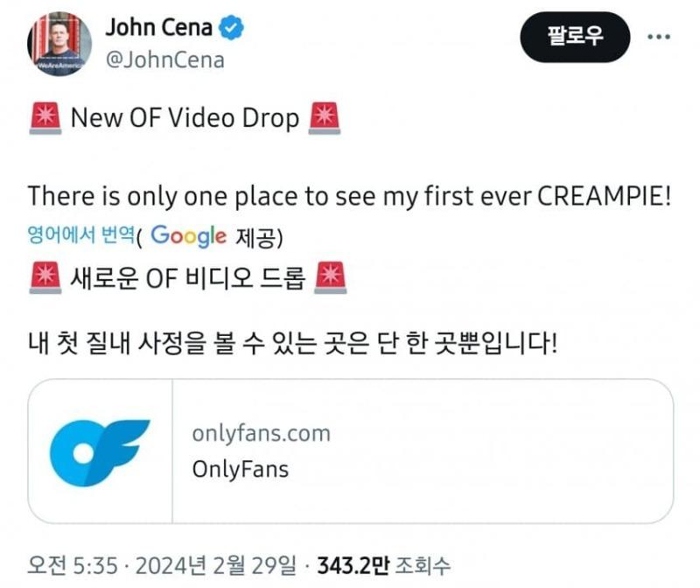
Task: Click the 'New OF Video Drop' text
Action: (x=185, y=118)
